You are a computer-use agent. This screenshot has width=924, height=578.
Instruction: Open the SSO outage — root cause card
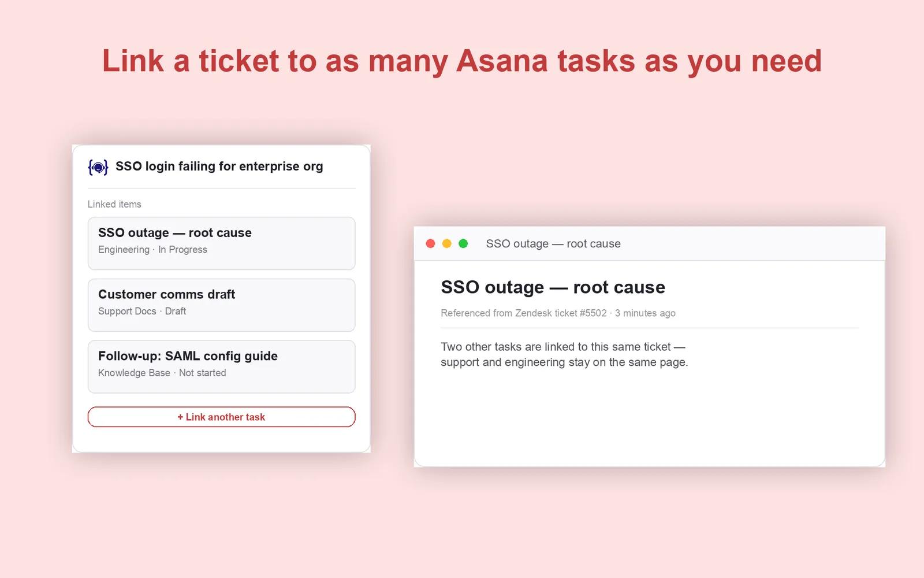[221, 243]
